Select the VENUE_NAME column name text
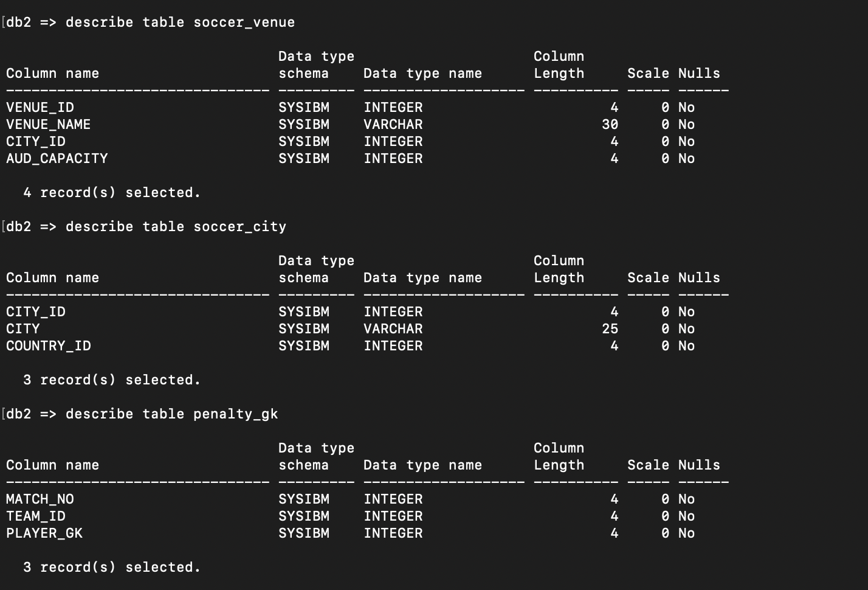Screen dimensions: 868x590 (48, 125)
